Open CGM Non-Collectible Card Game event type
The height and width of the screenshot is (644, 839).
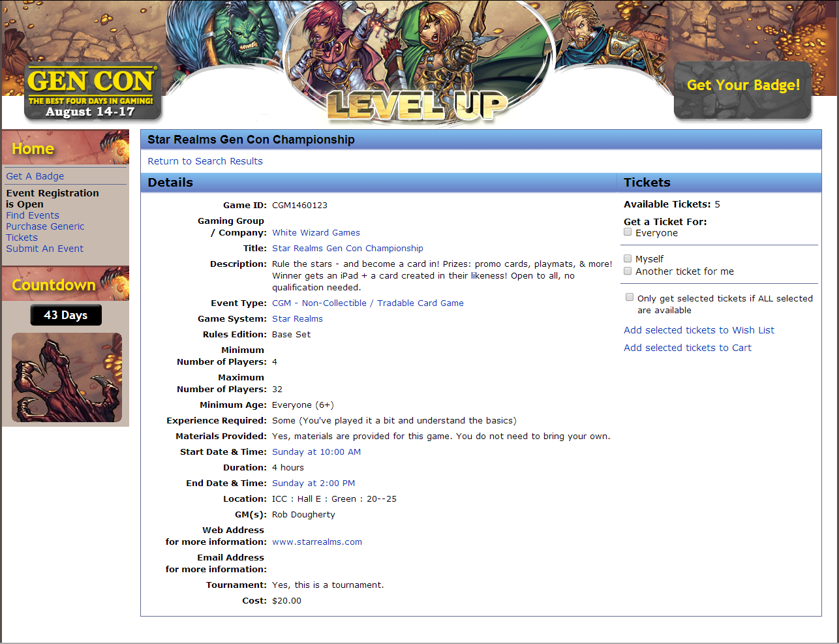(x=368, y=303)
